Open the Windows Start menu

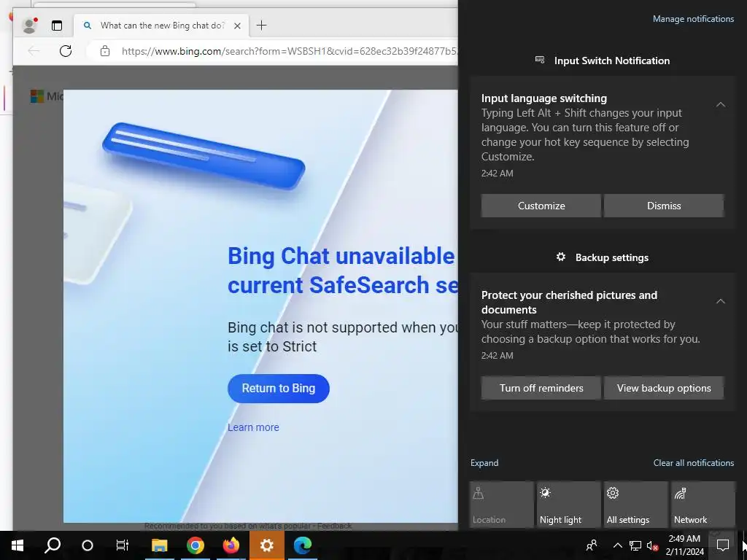18,545
